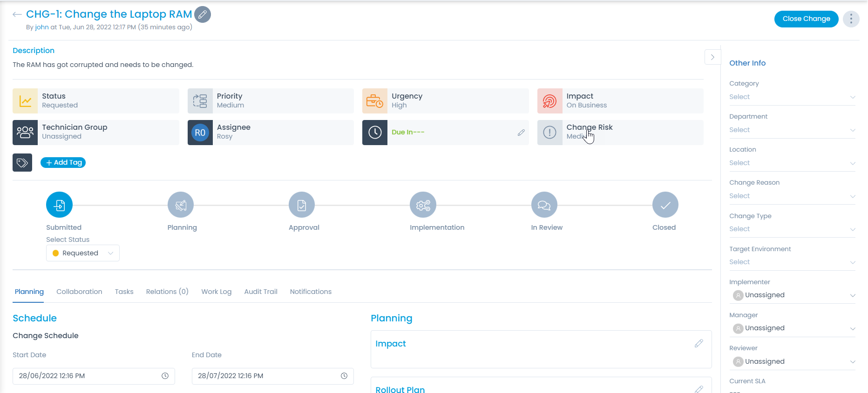Open the Implementer Unassigned dropdown
This screenshot has height=393, width=868.
pyautogui.click(x=792, y=295)
